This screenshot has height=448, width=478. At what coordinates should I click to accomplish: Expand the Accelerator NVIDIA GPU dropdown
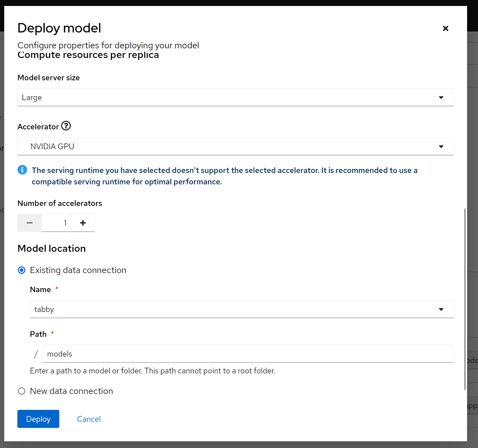click(235, 146)
